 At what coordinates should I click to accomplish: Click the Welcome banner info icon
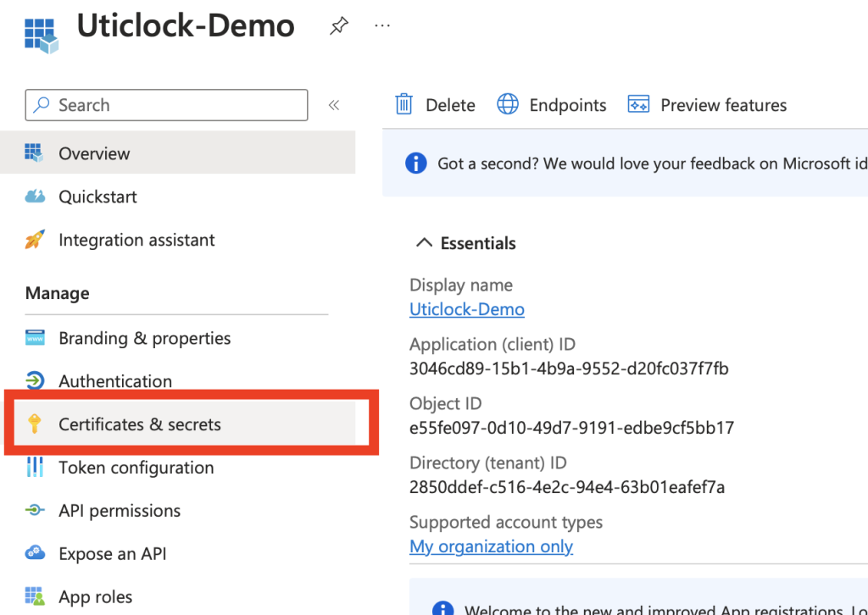(442, 608)
